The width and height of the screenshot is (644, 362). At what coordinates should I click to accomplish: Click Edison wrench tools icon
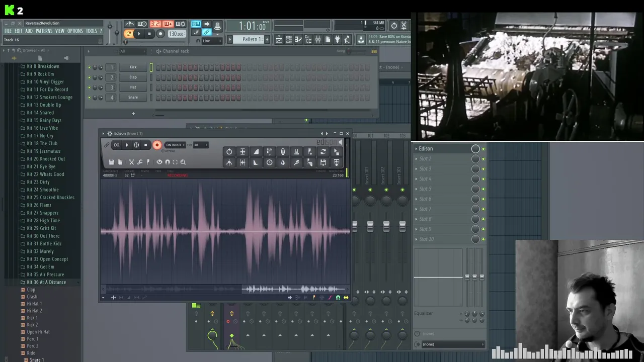[x=140, y=162]
